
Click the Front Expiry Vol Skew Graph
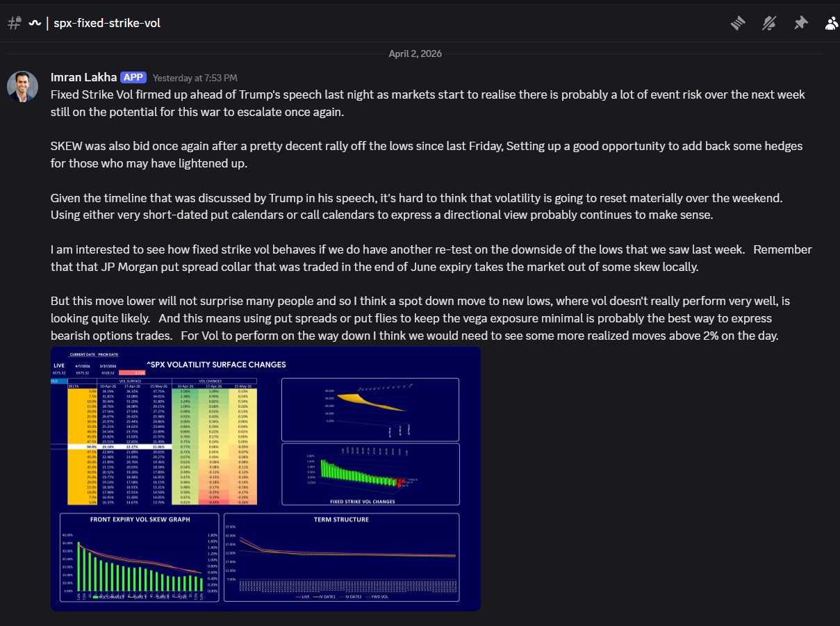[140, 559]
